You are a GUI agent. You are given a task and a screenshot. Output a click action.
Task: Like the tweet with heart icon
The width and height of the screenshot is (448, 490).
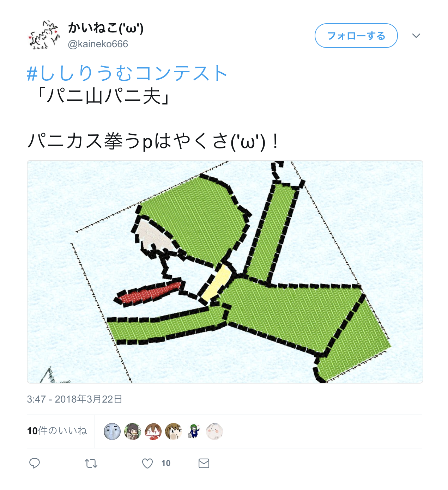tap(147, 463)
